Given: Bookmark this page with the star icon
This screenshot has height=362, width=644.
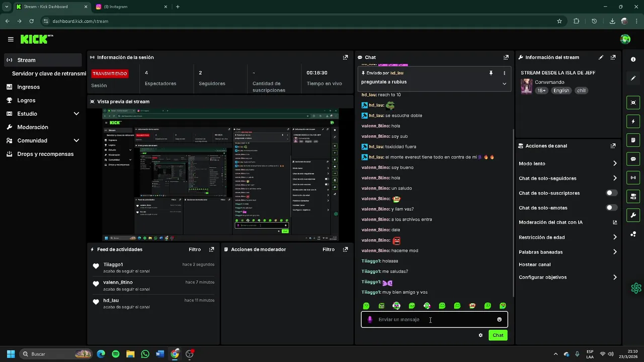Looking at the screenshot, I should click(x=559, y=21).
